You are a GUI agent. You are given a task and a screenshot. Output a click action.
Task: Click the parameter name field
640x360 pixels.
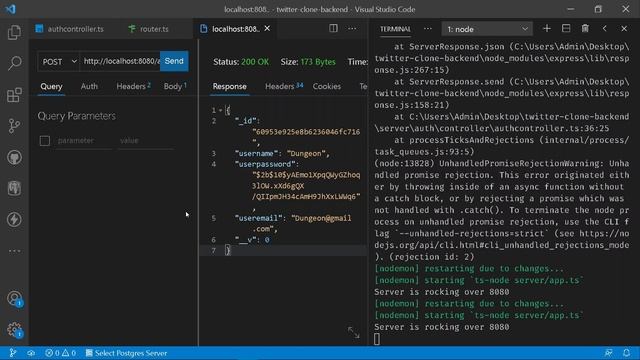click(x=83, y=141)
